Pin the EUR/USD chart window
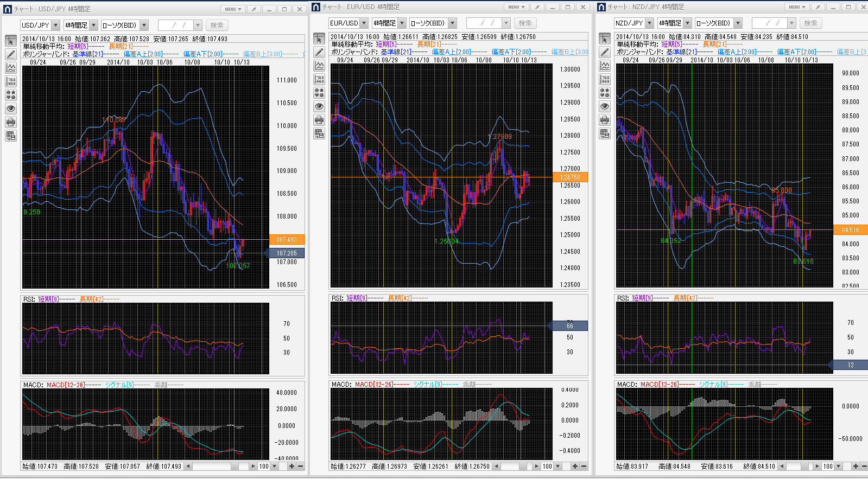This screenshot has height=479, width=868. coord(537,7)
